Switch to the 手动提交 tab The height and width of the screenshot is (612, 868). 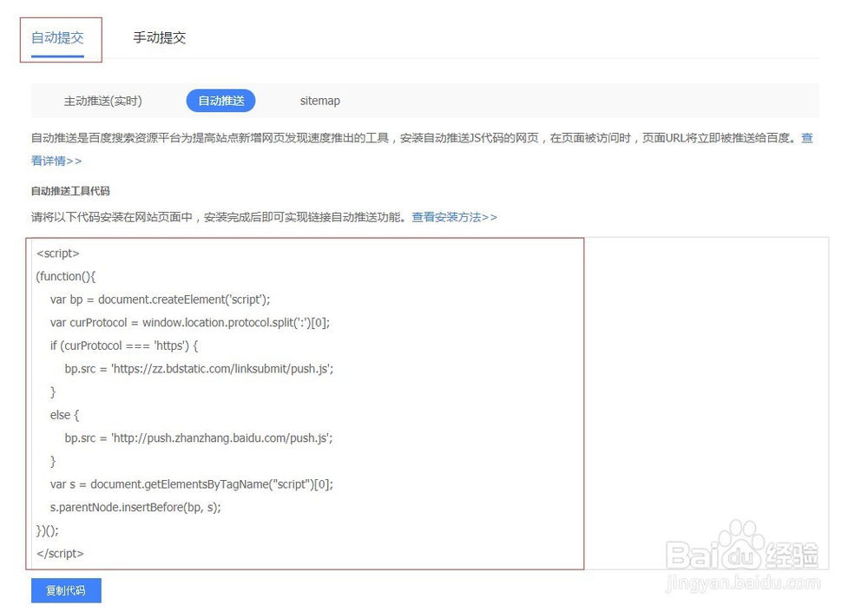tap(160, 37)
